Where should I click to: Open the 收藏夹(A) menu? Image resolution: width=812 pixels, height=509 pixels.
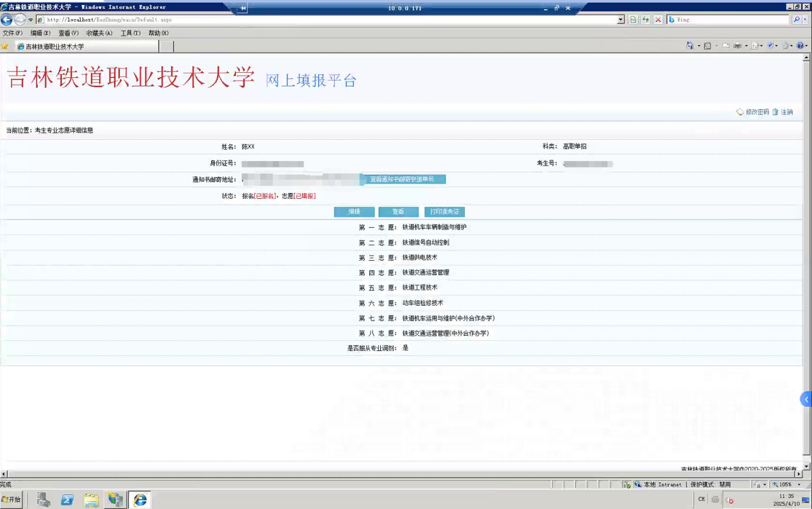pos(99,33)
